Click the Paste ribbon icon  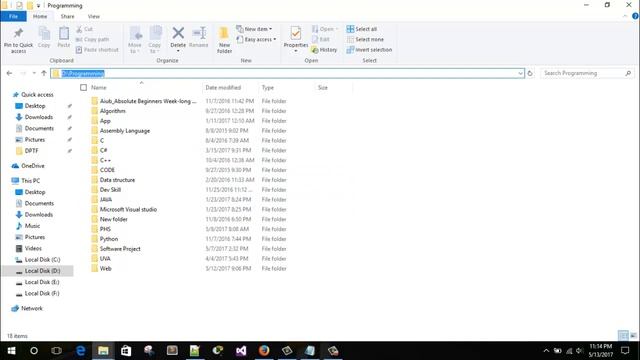[x=64, y=33]
